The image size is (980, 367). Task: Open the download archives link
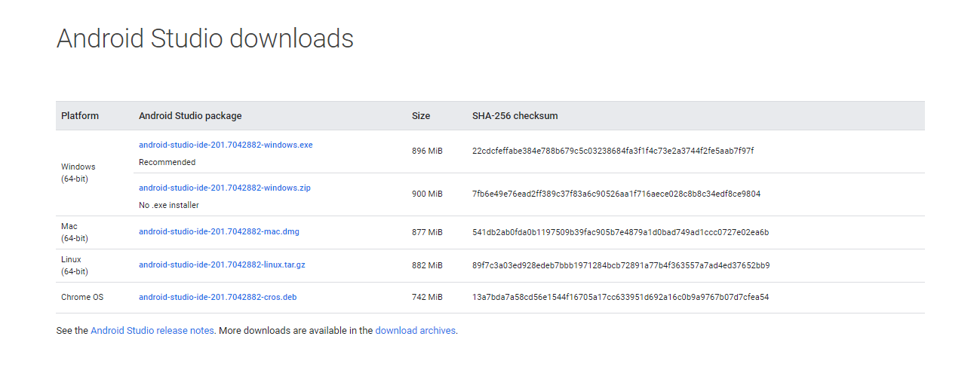coord(416,330)
